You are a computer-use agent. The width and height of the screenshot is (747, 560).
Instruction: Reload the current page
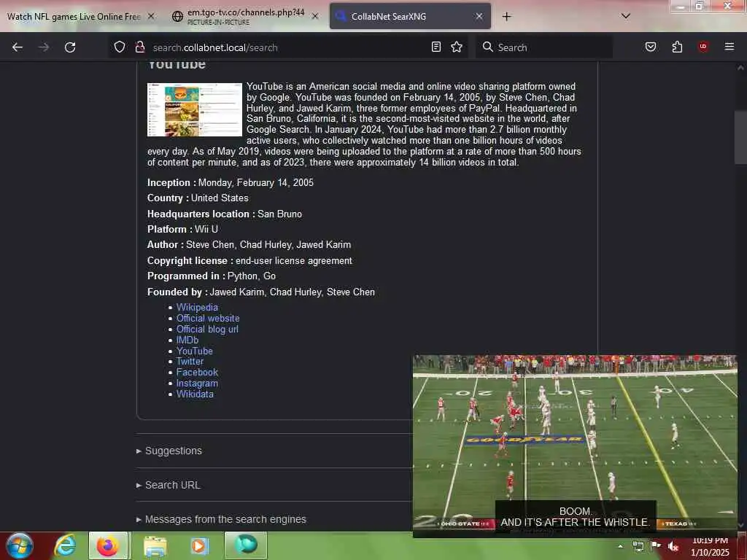70,47
